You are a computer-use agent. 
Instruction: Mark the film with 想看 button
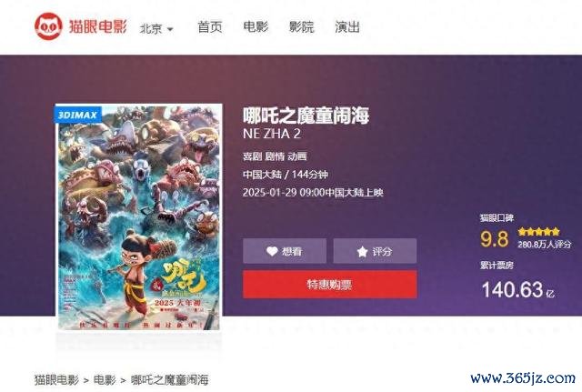tap(285, 251)
